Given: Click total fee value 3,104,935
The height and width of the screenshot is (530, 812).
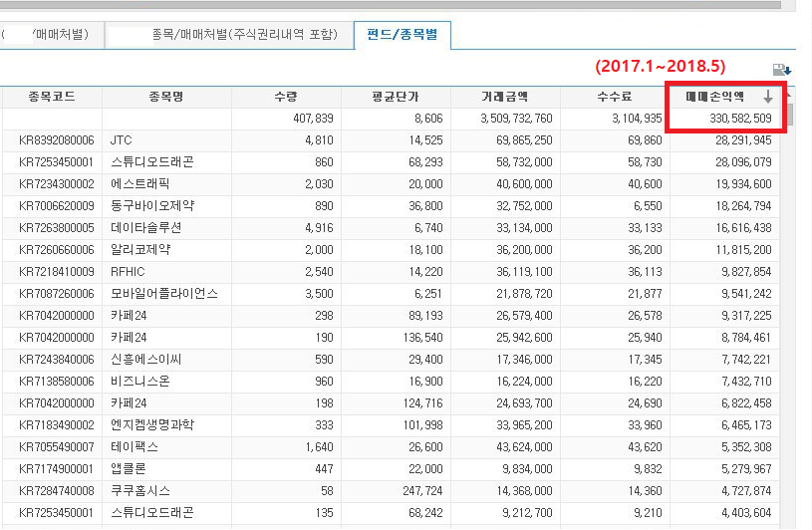Looking at the screenshot, I should pyautogui.click(x=637, y=119).
